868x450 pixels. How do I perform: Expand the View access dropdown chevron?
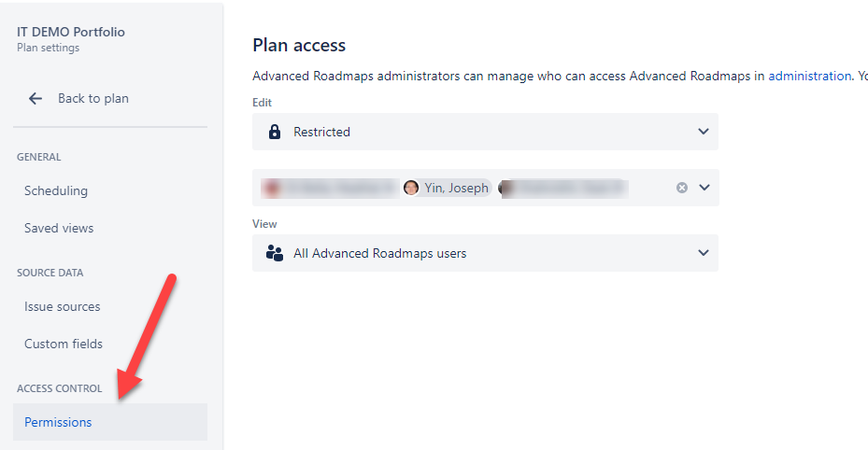pos(704,253)
